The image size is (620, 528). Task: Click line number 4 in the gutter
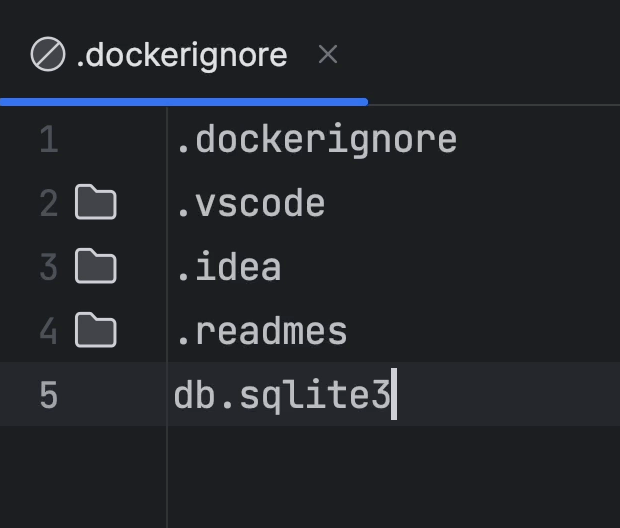48,331
